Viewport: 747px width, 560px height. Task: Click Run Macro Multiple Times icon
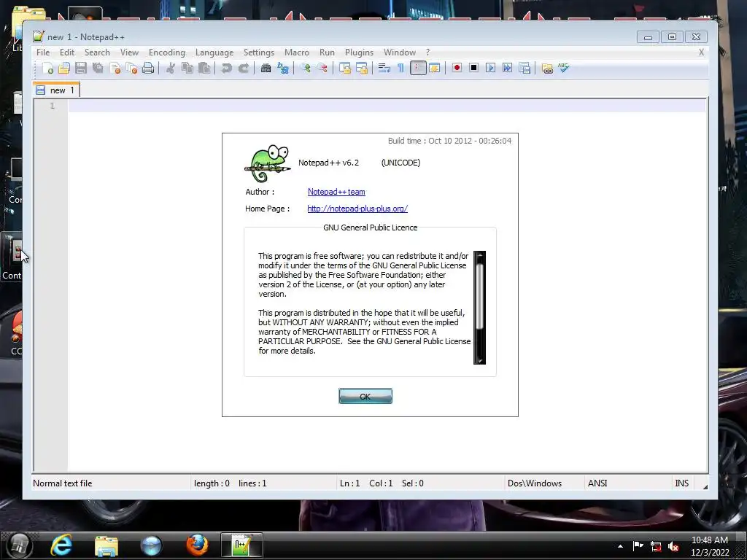coord(508,68)
